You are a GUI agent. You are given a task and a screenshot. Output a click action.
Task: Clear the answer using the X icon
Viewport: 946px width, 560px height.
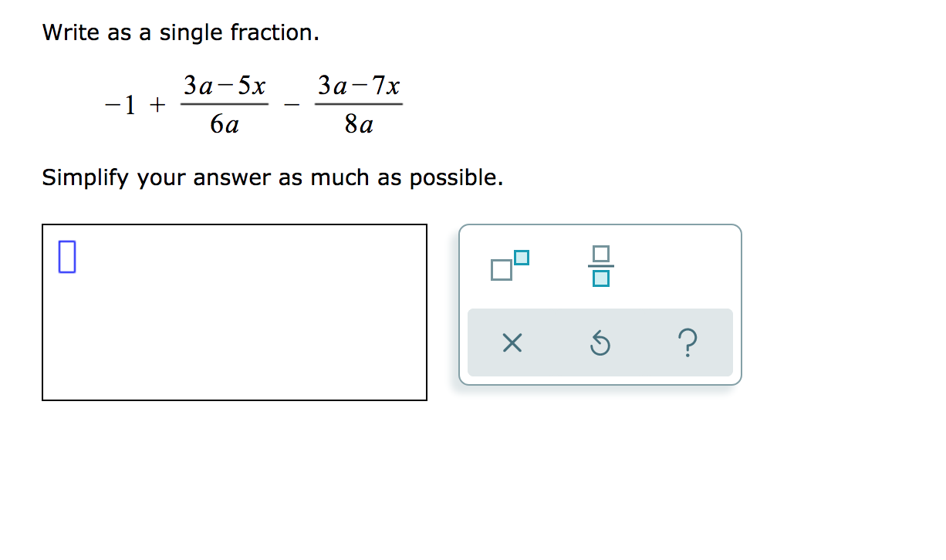click(512, 344)
